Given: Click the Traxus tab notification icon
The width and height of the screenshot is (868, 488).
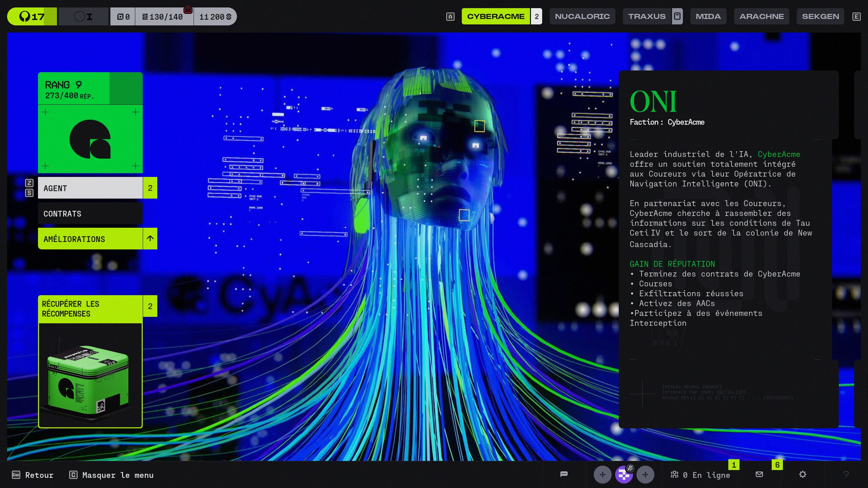Looking at the screenshot, I should tap(677, 16).
